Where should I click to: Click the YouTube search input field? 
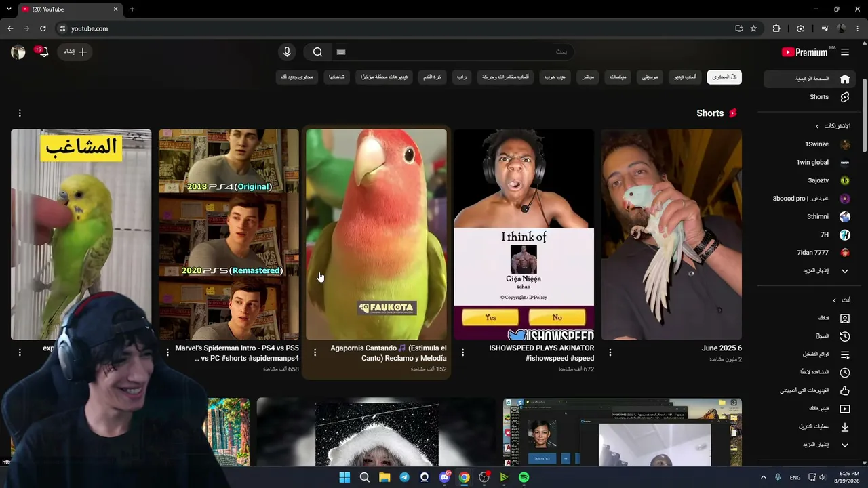(452, 52)
